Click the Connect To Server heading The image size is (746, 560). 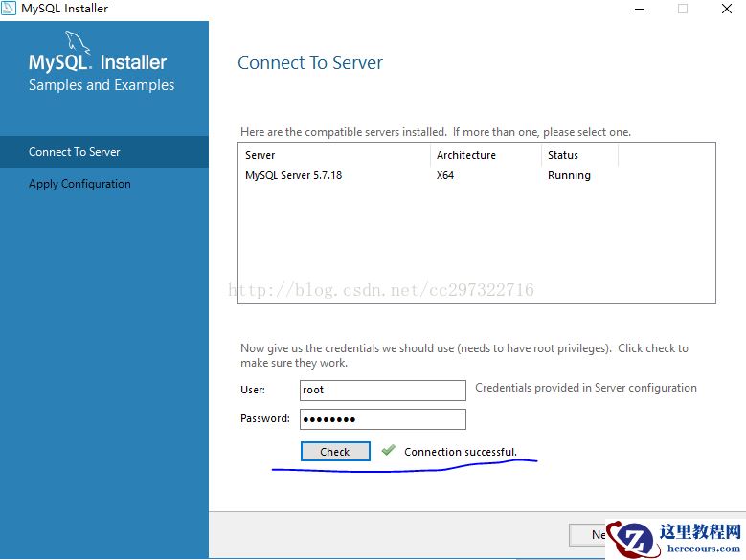point(310,63)
